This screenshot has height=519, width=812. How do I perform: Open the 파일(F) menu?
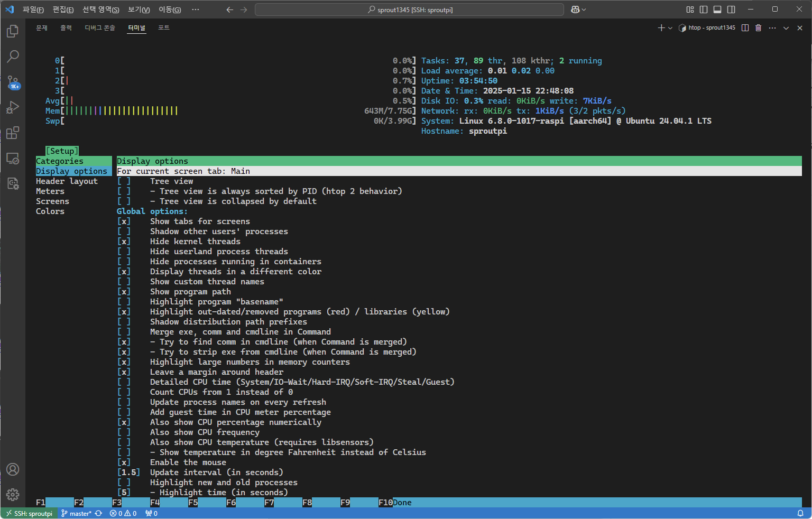[33, 10]
